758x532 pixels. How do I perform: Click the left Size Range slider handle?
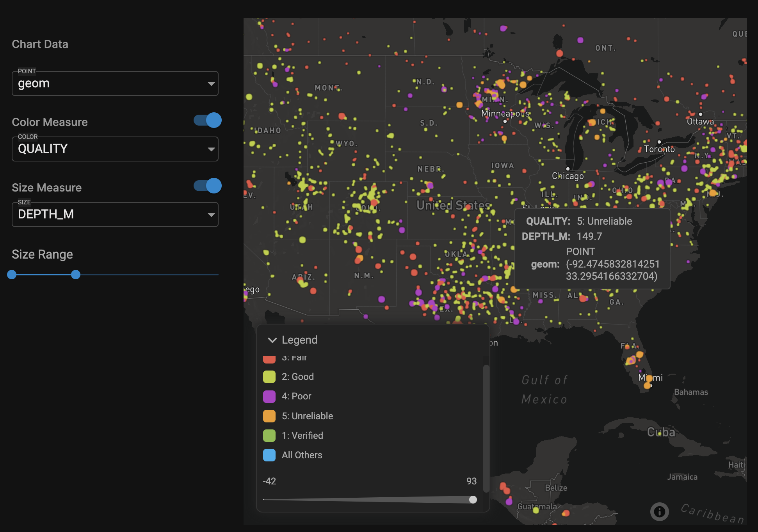(x=12, y=275)
